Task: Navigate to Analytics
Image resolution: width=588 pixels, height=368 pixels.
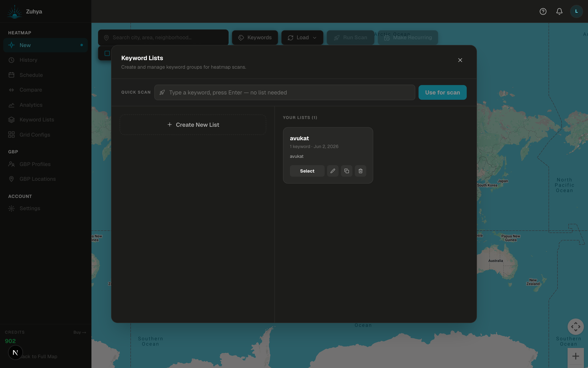Action: coord(46,105)
